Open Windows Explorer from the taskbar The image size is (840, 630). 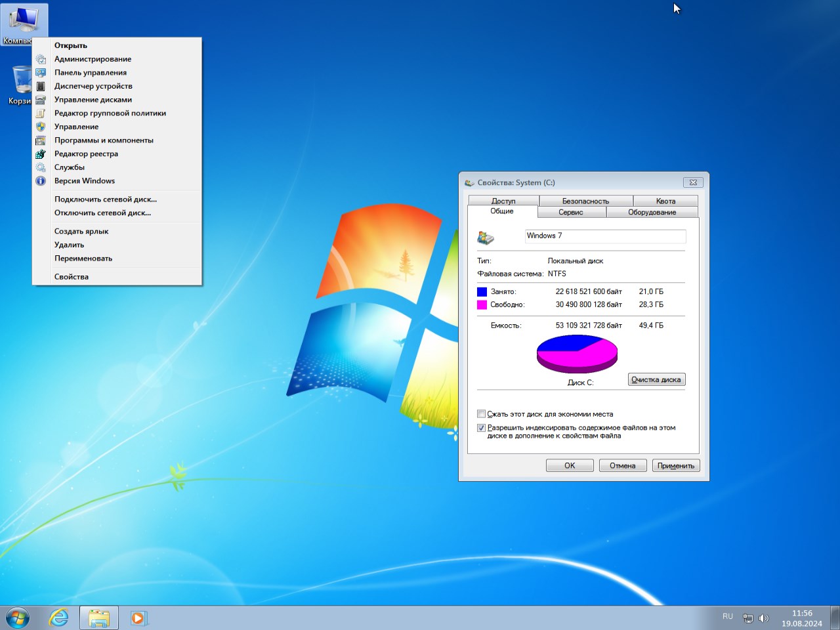(x=99, y=618)
